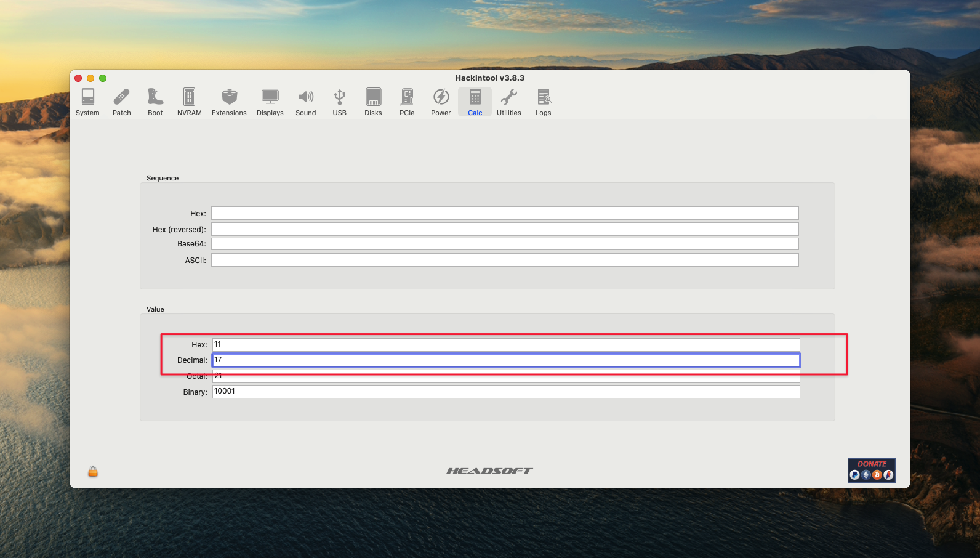
Task: Click the orange lock icon
Action: 93,472
